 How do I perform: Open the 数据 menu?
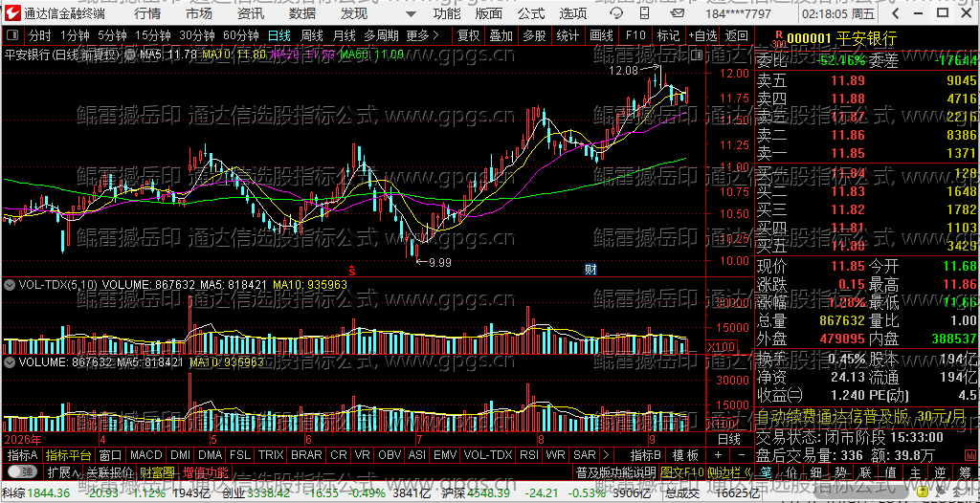pyautogui.click(x=302, y=13)
